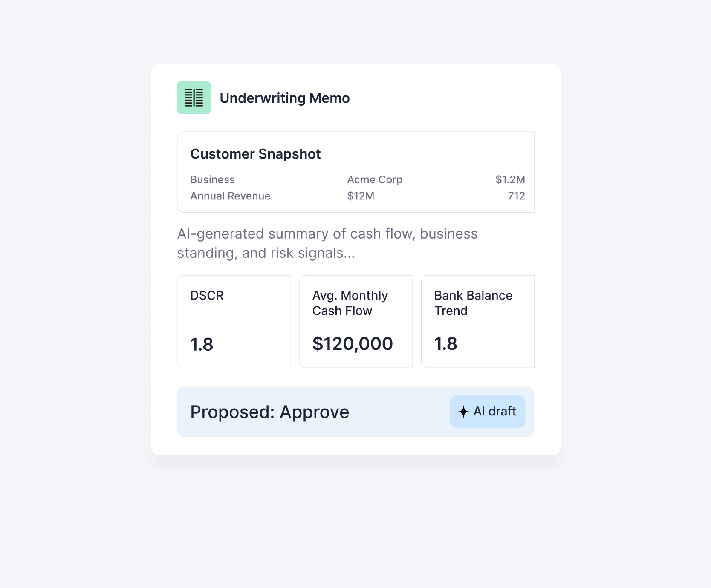
Task: Click the $12M annual revenue value
Action: (361, 196)
